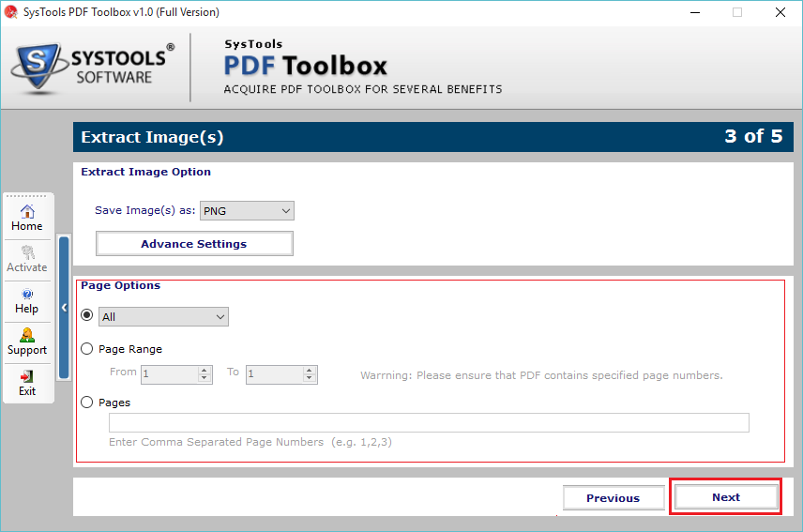Open Help from the sidebar
803x532 pixels.
tap(27, 301)
